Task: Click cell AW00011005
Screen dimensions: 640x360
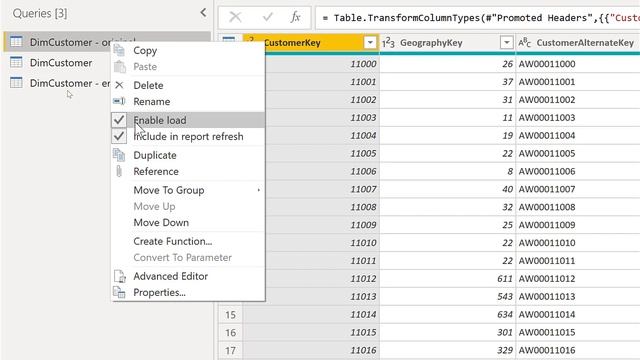Action: (x=547, y=153)
